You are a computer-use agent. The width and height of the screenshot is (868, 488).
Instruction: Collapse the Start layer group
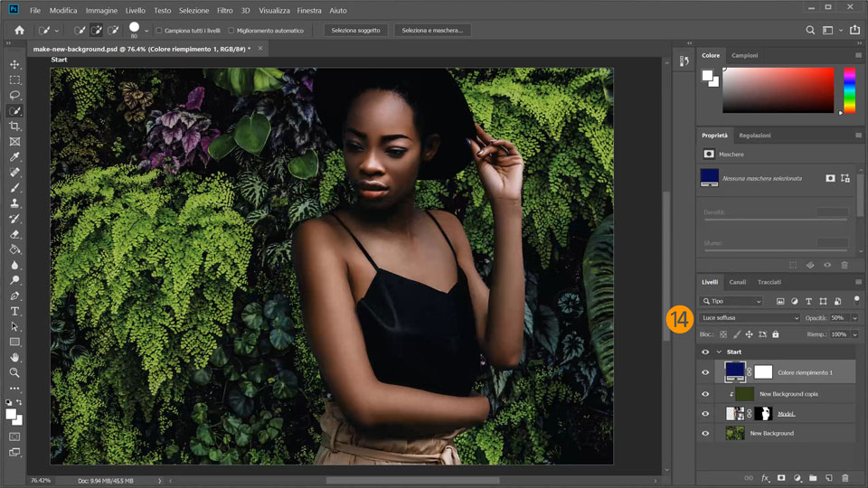[719, 352]
